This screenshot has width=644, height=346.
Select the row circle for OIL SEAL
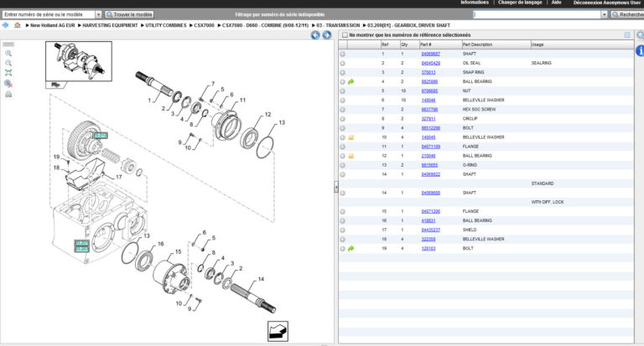pyautogui.click(x=342, y=63)
